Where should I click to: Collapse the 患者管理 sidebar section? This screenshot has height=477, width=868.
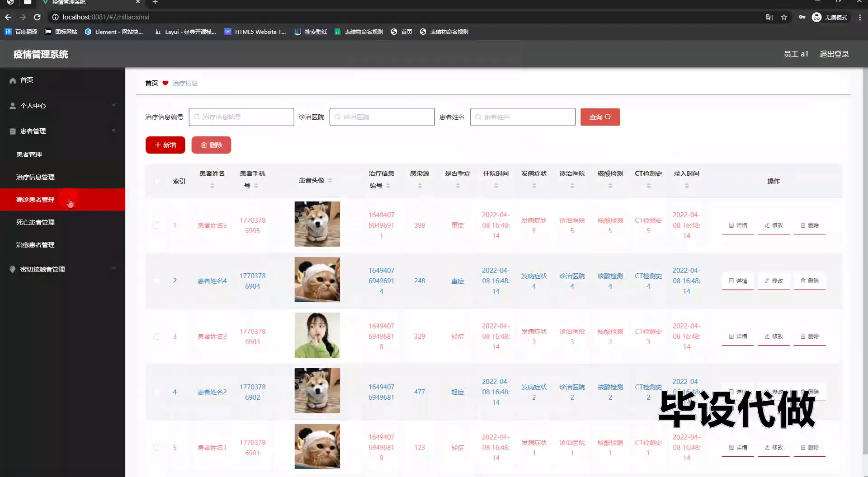62,131
